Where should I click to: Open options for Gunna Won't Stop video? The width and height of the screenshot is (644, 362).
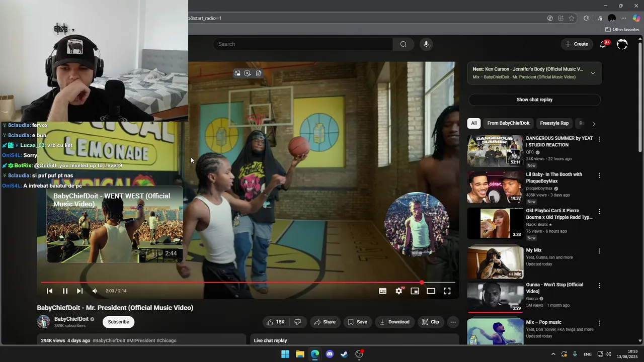[599, 286]
